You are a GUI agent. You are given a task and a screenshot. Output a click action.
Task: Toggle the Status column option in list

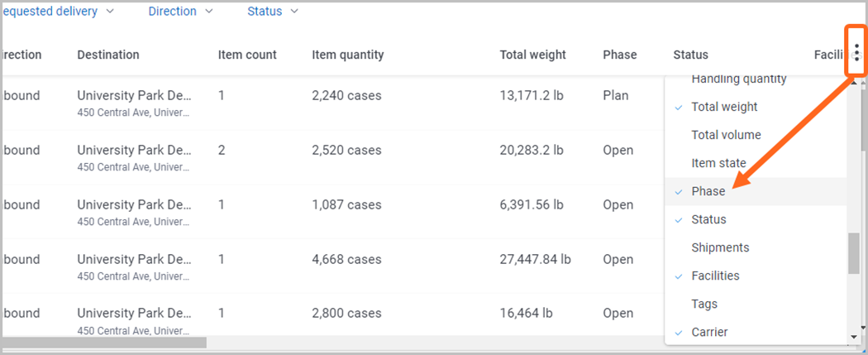756,219
